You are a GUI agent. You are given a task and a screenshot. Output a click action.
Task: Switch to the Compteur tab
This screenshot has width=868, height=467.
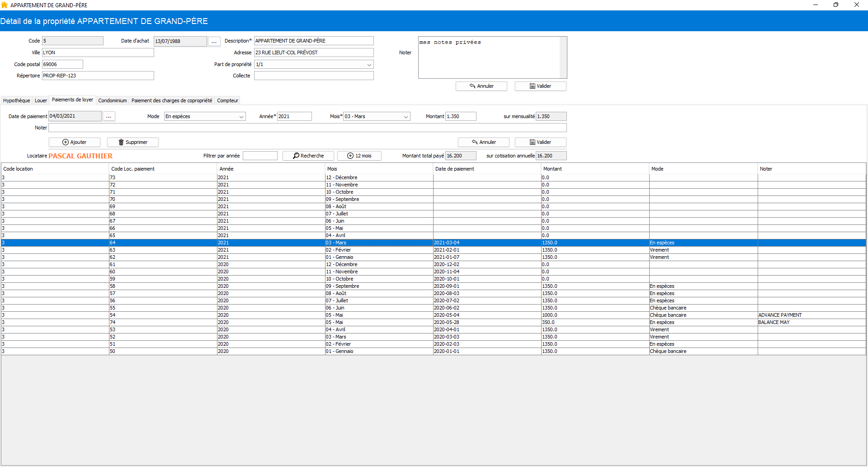pos(227,100)
